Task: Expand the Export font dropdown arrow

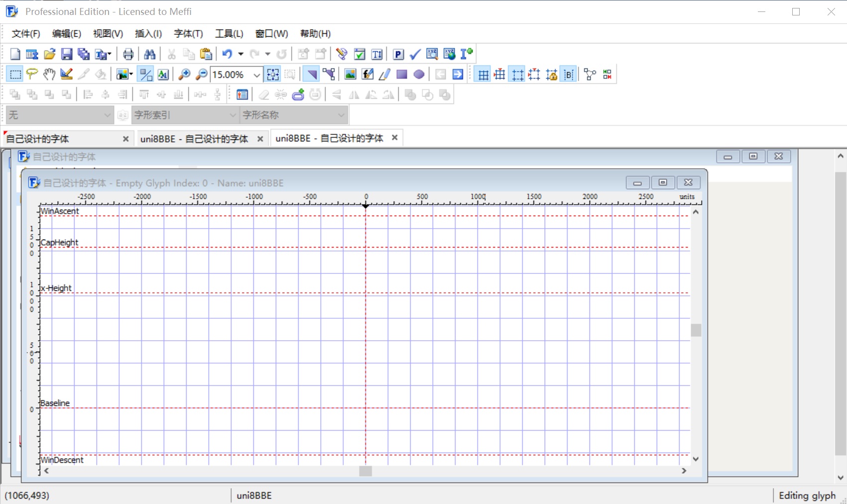Action: (109, 54)
